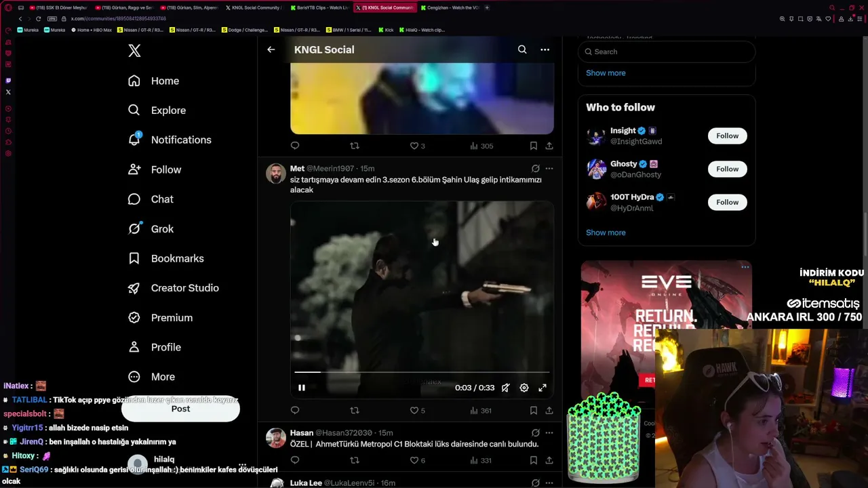The width and height of the screenshot is (868, 488).
Task: Go back from KNGL Social community
Action: [x=271, y=49]
